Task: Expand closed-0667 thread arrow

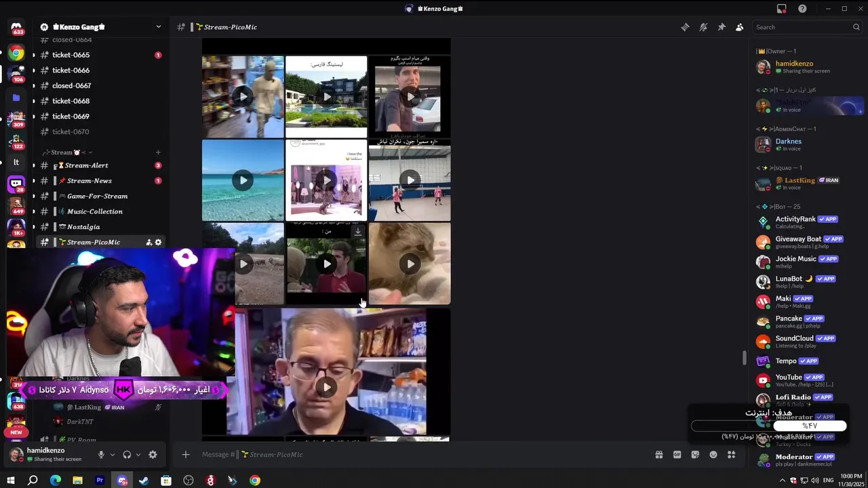Action: pos(33,86)
